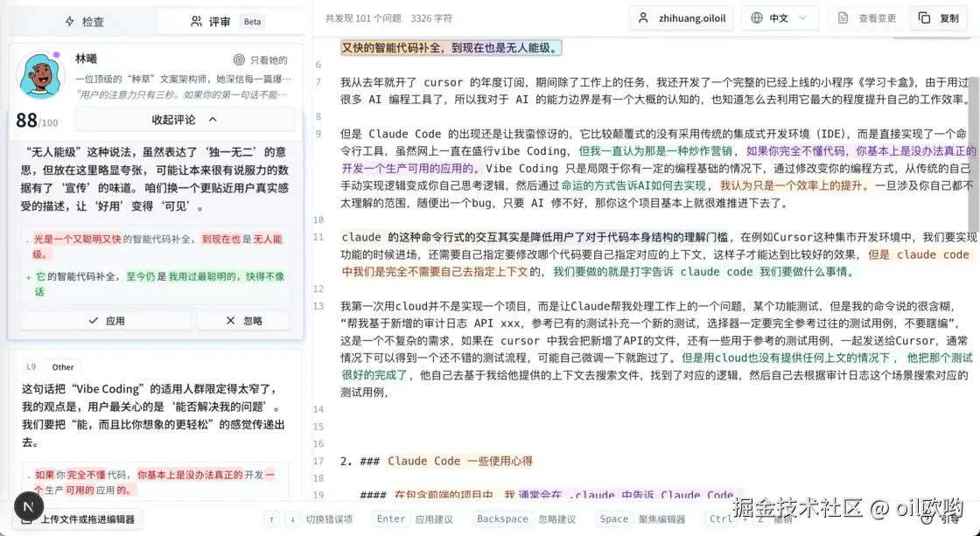Click the Space 聚焦编辑器 shortcut key
This screenshot has width=980, height=536.
(x=613, y=519)
